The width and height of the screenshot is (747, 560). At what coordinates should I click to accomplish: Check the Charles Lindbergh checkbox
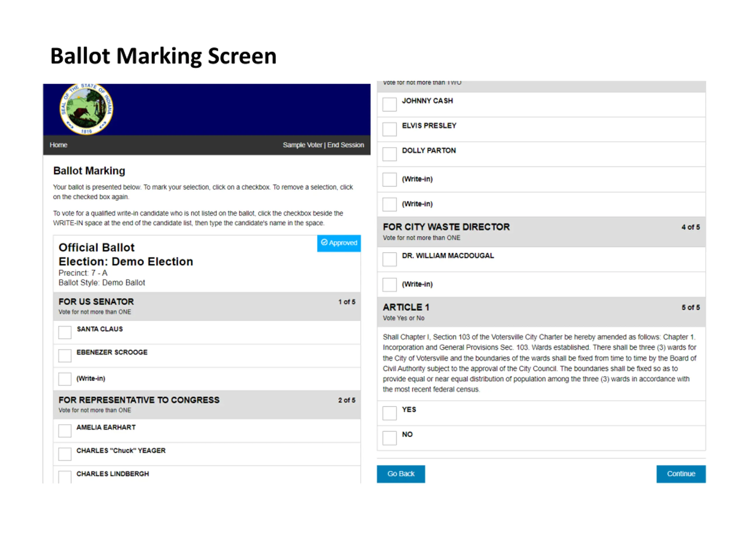65,477
